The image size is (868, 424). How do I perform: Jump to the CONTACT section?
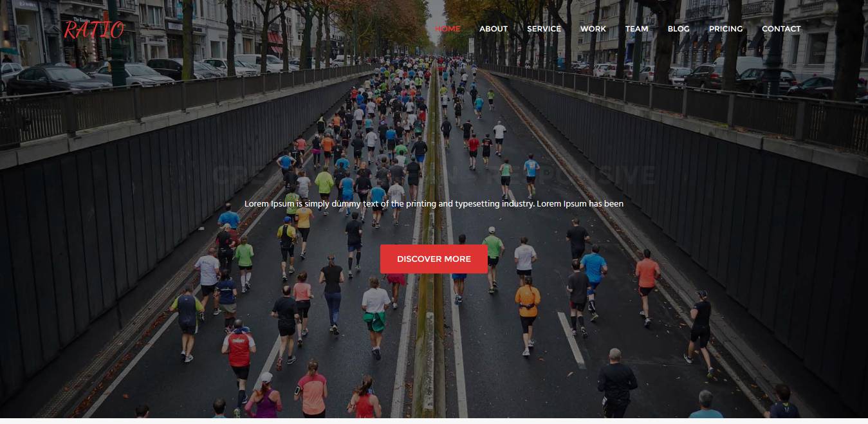(781, 29)
